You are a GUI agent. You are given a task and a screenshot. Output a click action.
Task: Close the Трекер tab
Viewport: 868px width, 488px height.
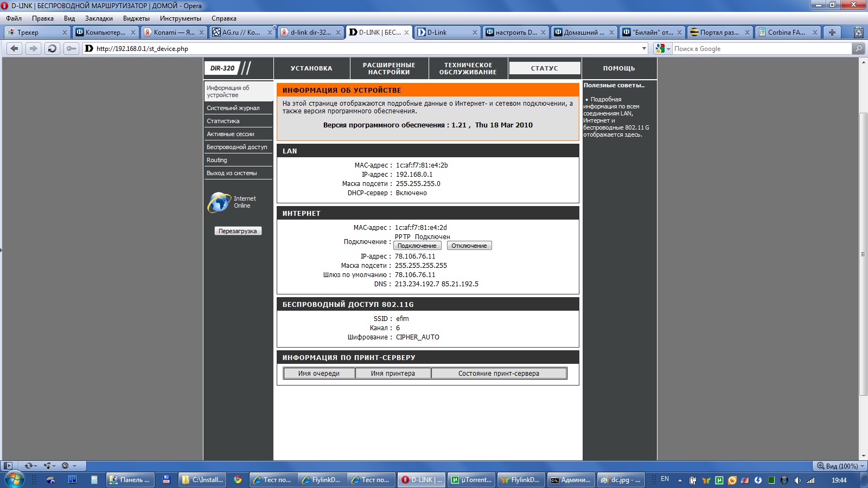coord(65,33)
